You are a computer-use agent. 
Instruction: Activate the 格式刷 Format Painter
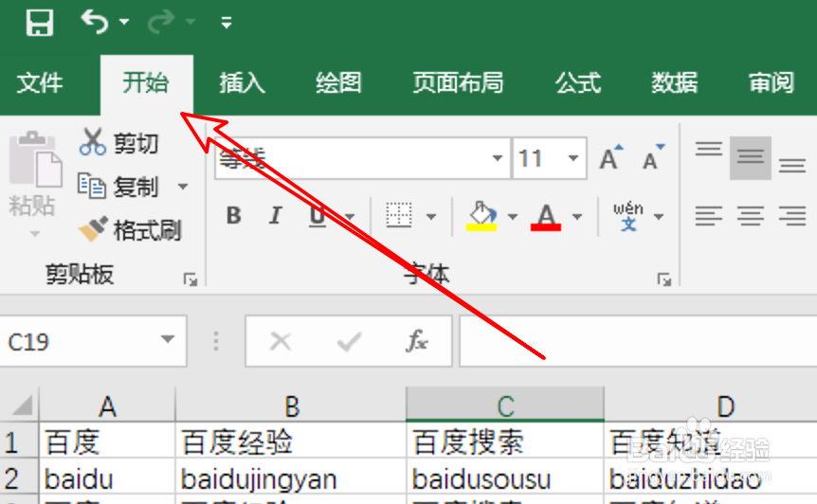coord(129,229)
